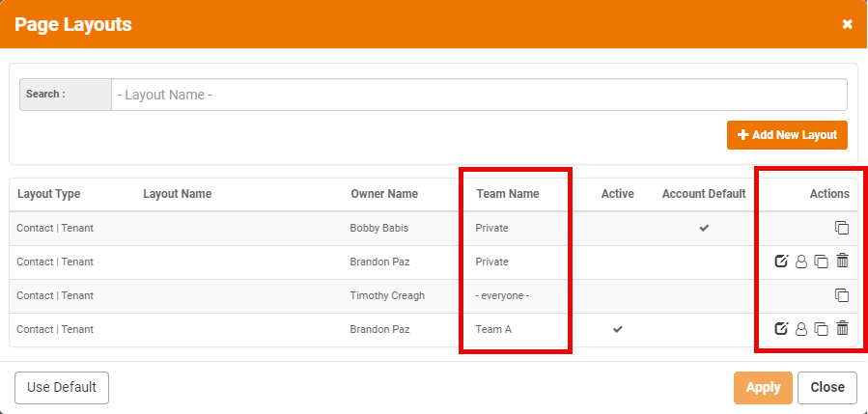Duplicate the Team A layout
This screenshot has height=414, width=868.
coord(822,329)
